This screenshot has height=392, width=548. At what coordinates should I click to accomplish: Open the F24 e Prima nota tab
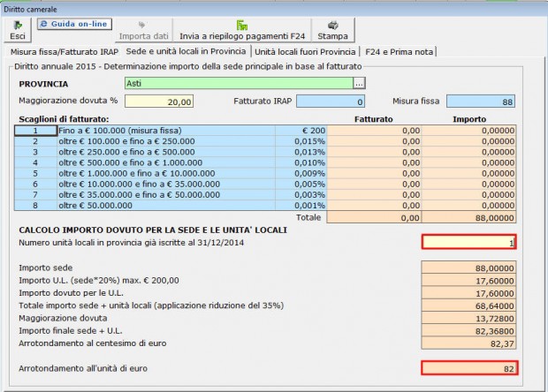click(x=400, y=52)
